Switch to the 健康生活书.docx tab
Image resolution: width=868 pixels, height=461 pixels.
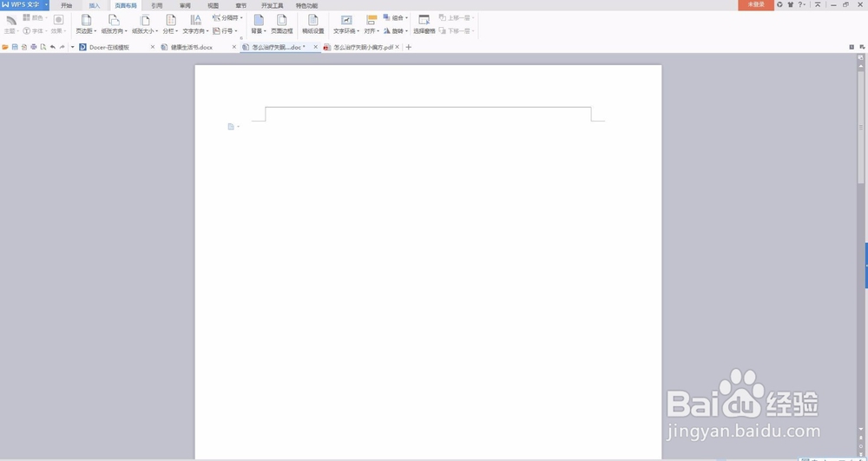192,47
